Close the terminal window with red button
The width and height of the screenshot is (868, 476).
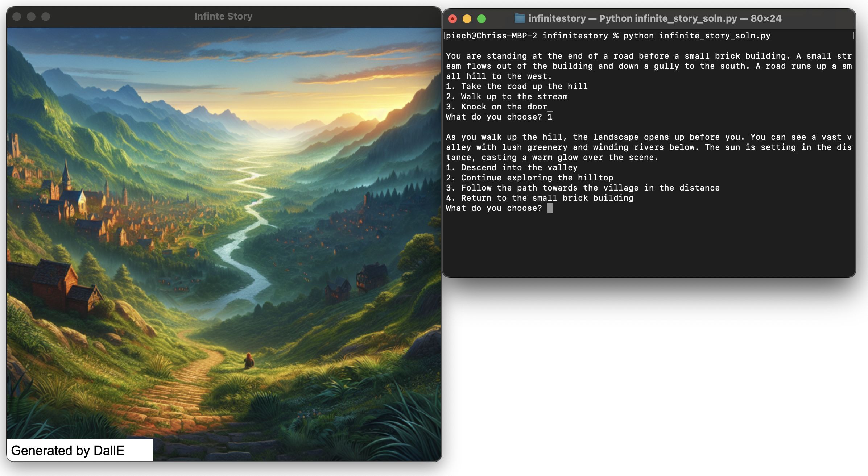pos(452,19)
